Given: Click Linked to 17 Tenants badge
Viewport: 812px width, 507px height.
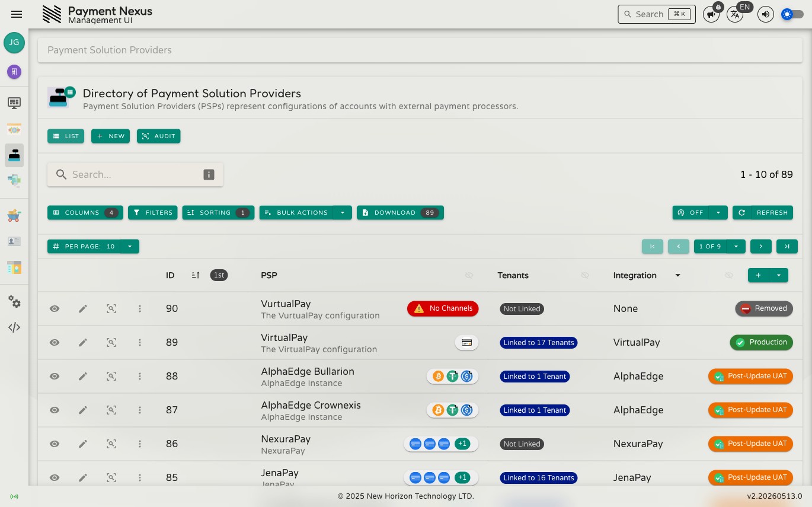Looking at the screenshot, I should 539,342.
